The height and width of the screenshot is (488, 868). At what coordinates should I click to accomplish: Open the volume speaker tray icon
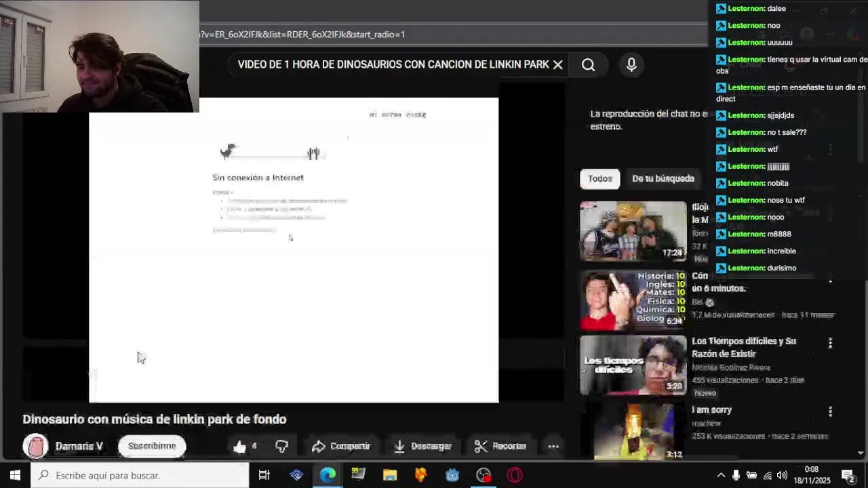coord(782,475)
